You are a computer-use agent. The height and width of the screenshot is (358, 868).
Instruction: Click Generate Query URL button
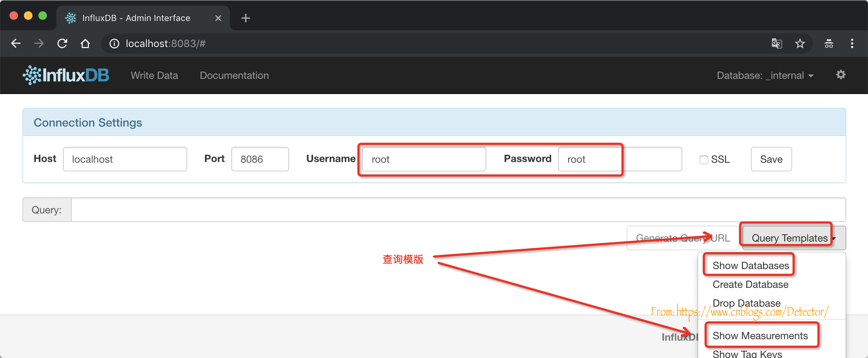[x=683, y=238]
